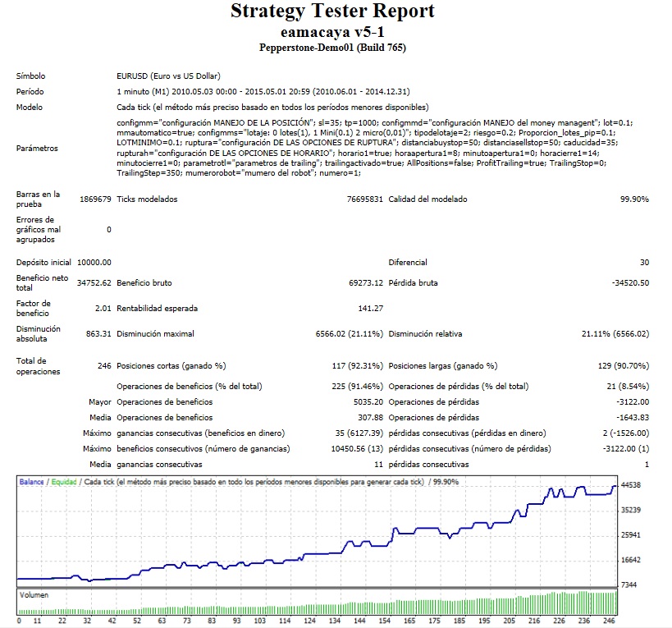Image resolution: width=672 pixels, height=628 pixels.
Task: Click the Diminución maximal label
Action: (x=156, y=334)
